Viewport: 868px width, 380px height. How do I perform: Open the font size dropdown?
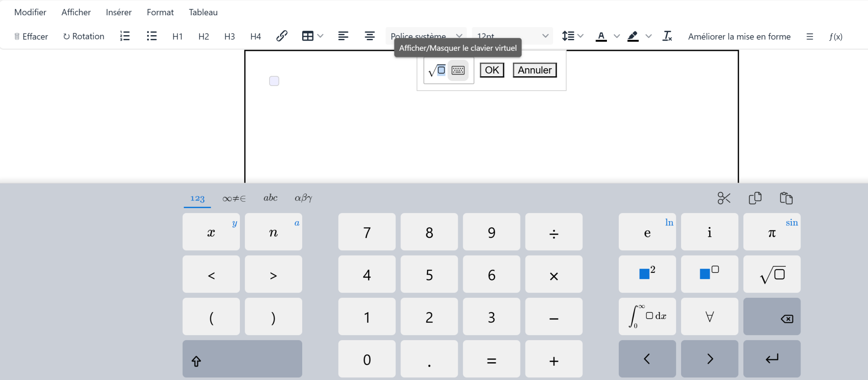tap(512, 36)
